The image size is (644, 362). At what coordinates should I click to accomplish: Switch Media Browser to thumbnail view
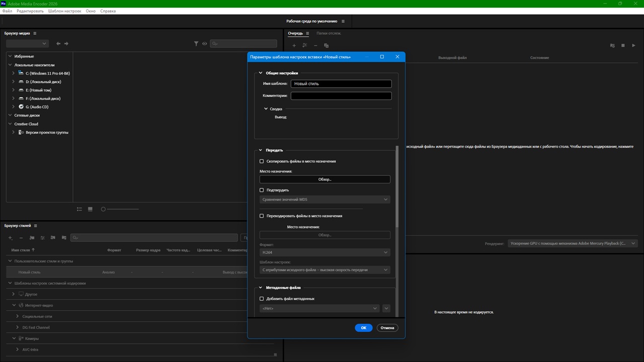point(90,209)
